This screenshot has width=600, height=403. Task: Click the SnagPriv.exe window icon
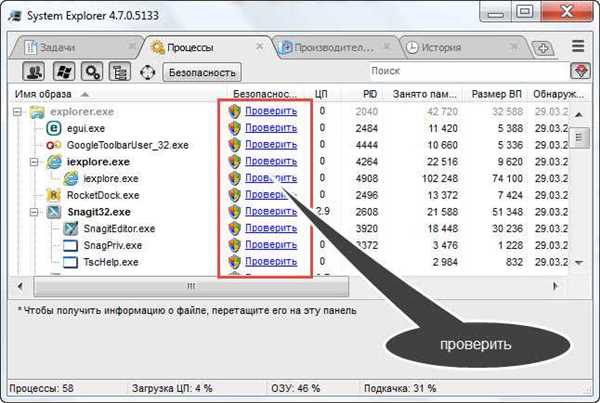coord(70,245)
